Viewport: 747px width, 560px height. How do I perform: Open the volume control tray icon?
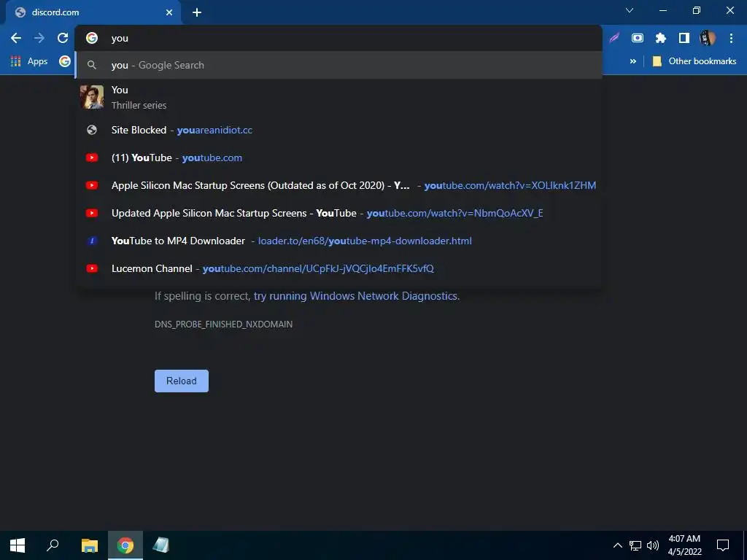pos(653,545)
